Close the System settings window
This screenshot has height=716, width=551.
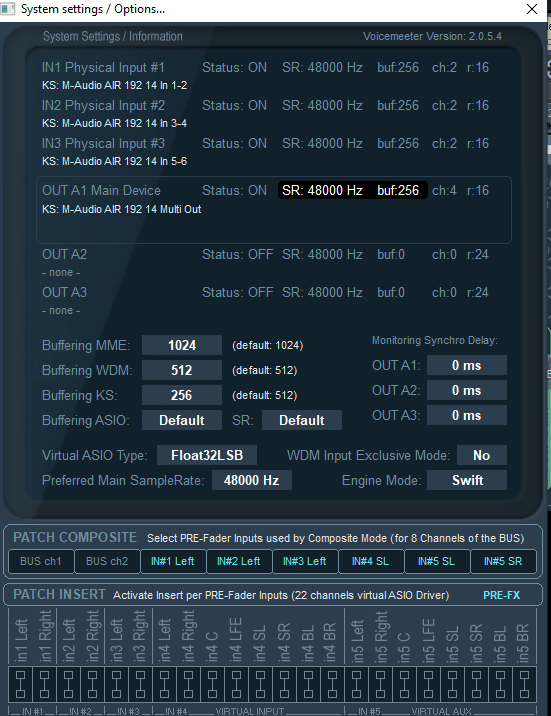coord(532,9)
